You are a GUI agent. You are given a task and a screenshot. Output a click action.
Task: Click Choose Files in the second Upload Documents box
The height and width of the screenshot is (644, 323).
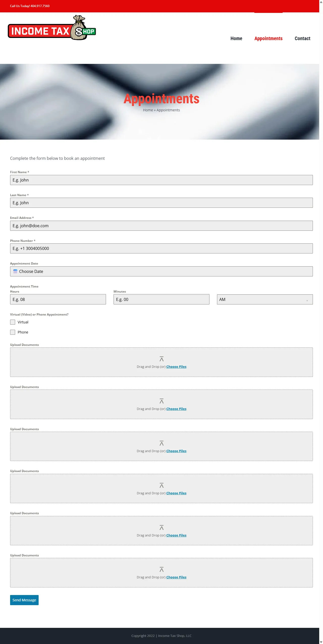tap(176, 409)
